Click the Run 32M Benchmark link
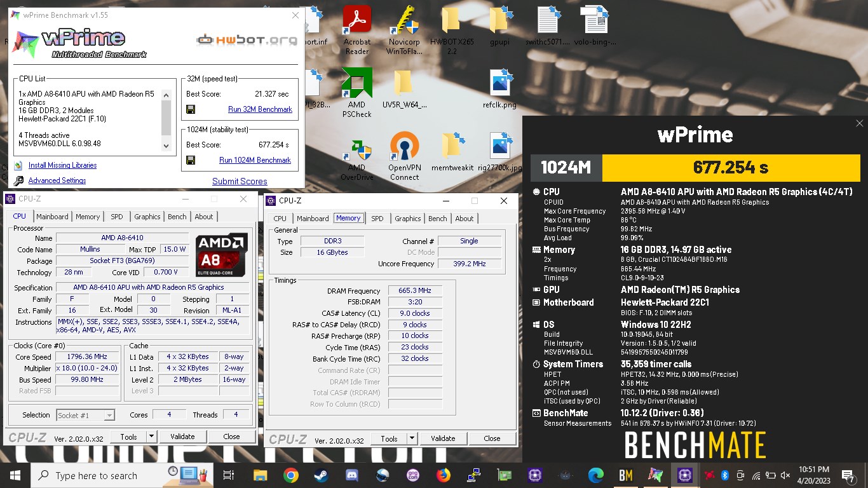 pyautogui.click(x=261, y=109)
